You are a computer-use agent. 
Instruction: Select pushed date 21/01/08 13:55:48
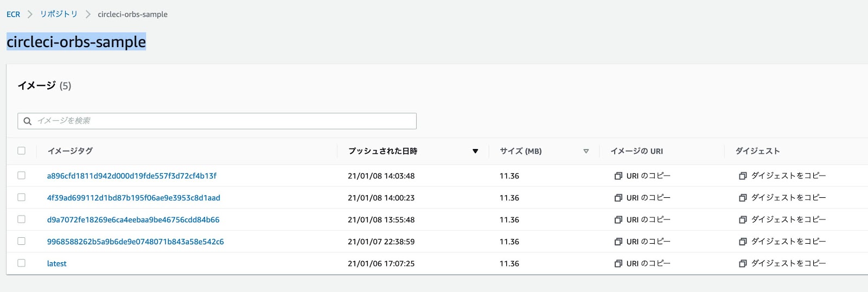[x=381, y=220]
